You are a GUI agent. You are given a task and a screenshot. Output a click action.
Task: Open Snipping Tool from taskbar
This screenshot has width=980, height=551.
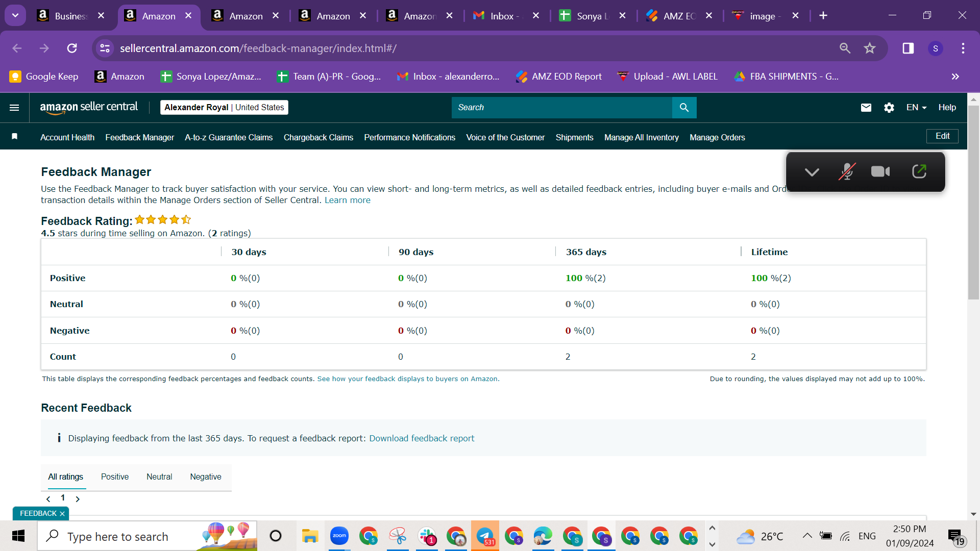[398, 536]
